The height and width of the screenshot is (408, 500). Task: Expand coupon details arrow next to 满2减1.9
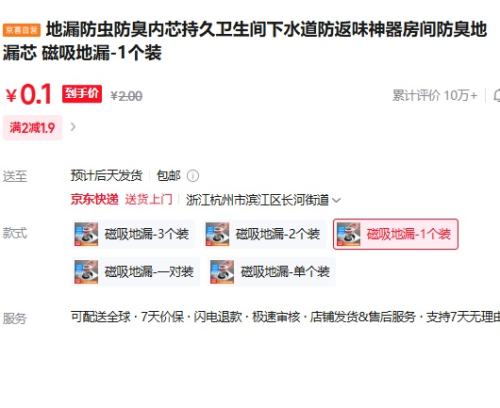point(73,127)
